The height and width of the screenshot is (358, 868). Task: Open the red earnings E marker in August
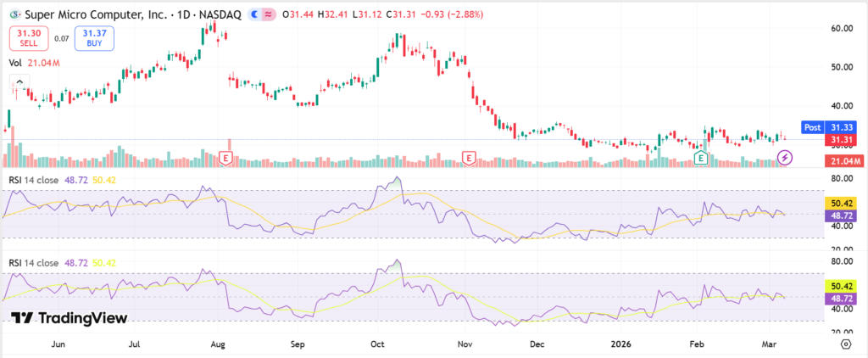click(225, 158)
